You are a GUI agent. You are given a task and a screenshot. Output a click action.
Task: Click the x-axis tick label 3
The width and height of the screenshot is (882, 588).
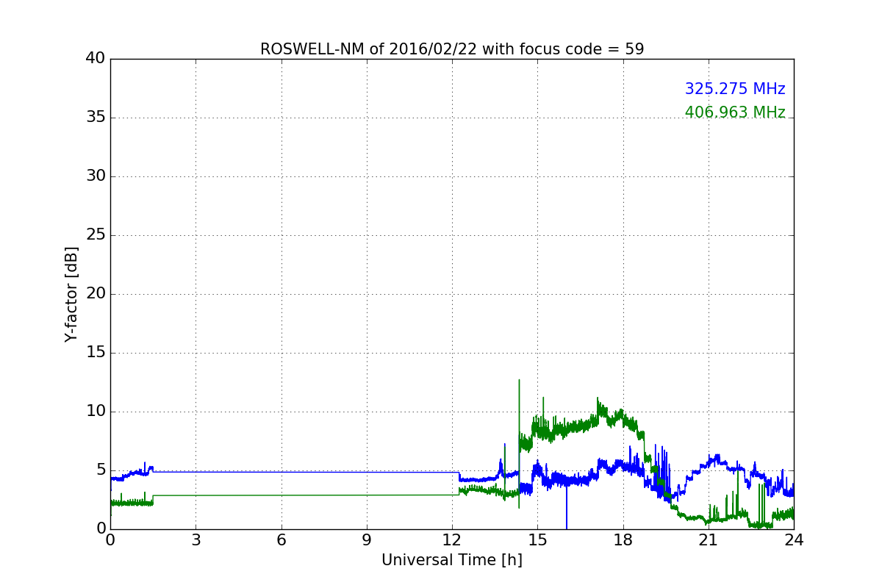click(x=196, y=540)
